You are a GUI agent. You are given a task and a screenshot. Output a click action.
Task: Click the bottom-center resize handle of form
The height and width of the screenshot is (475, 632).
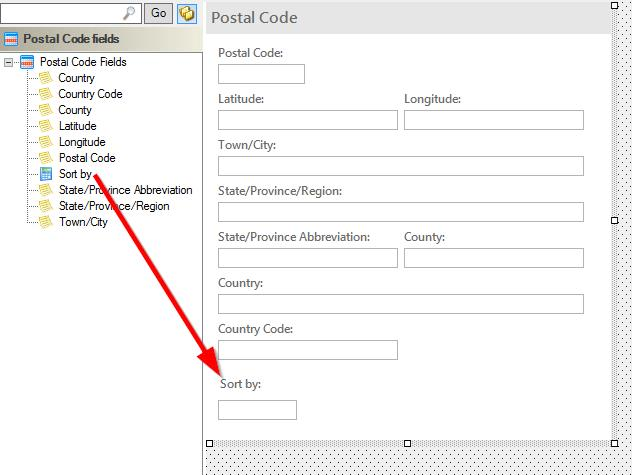(407, 443)
